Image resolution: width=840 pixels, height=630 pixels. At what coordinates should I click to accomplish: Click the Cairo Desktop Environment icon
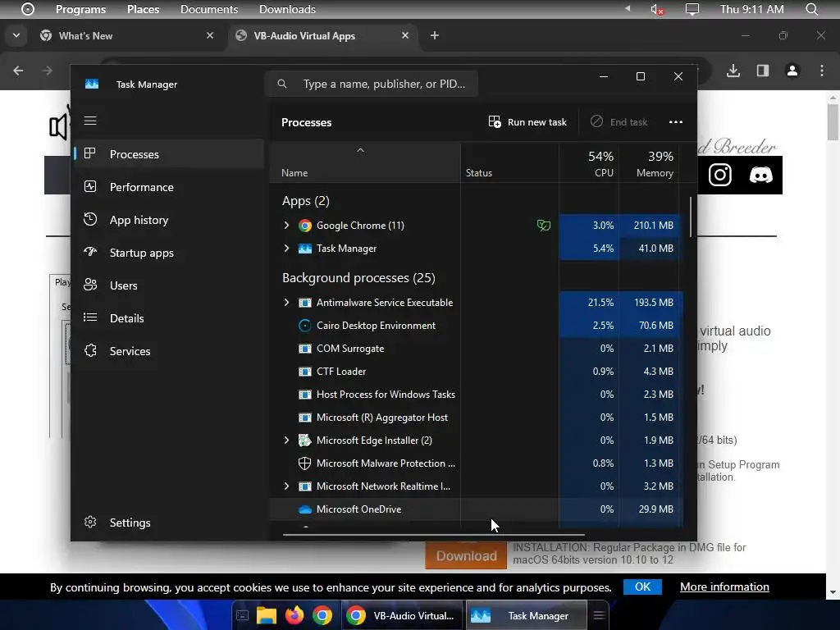click(x=305, y=326)
